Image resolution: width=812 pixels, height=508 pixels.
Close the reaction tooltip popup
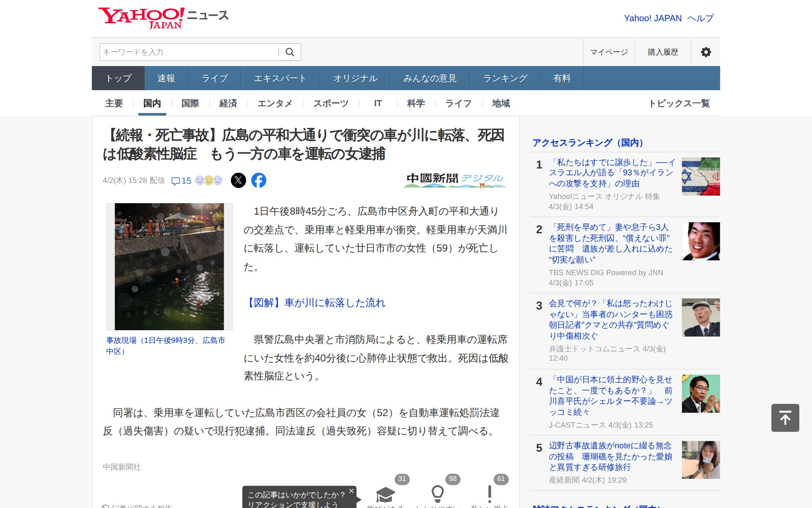351,491
